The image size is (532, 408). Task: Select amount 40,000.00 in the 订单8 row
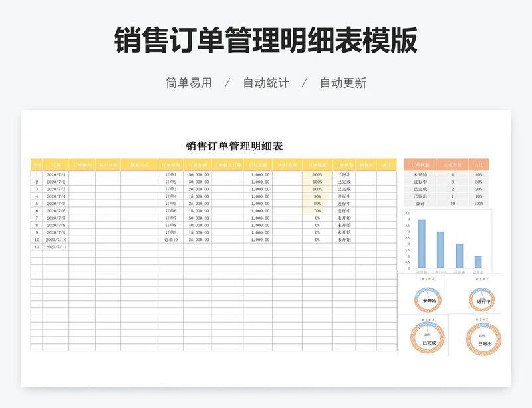tap(198, 225)
